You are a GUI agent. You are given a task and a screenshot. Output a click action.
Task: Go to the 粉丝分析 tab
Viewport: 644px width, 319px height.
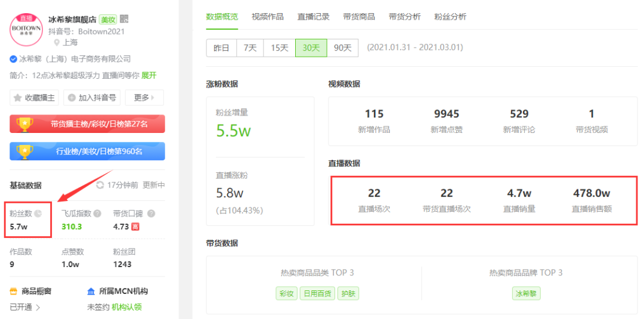[450, 17]
